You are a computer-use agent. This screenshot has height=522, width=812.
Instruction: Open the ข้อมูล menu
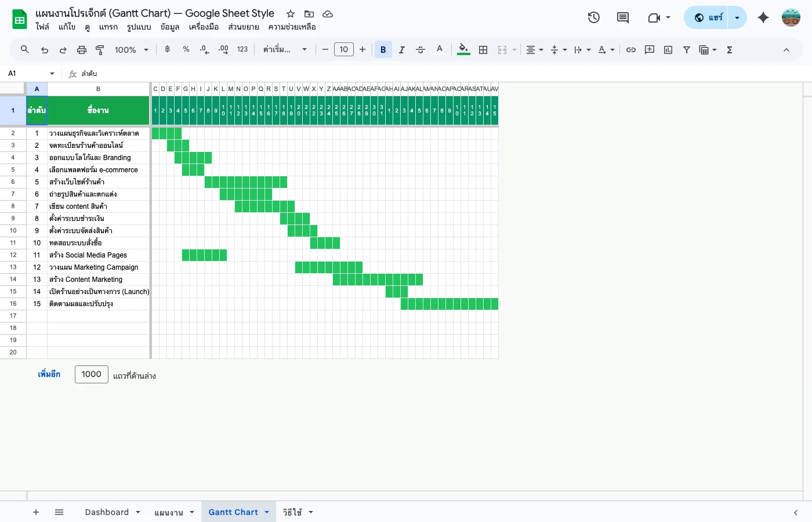coord(170,27)
